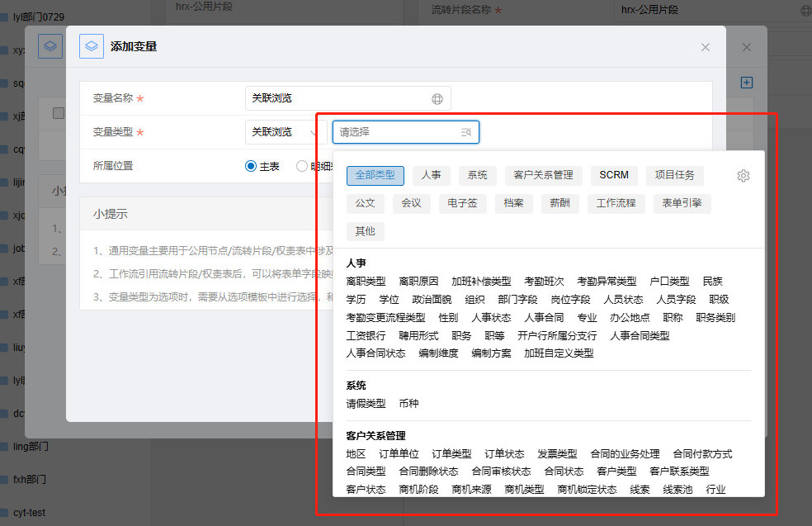Choose 政治面貌 browse type
This screenshot has height=526, width=812.
pos(432,300)
